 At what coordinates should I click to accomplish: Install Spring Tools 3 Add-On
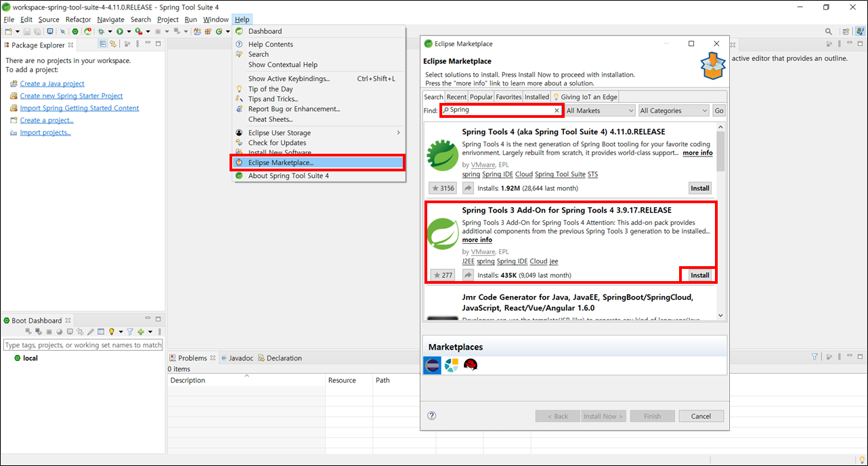tap(700, 275)
